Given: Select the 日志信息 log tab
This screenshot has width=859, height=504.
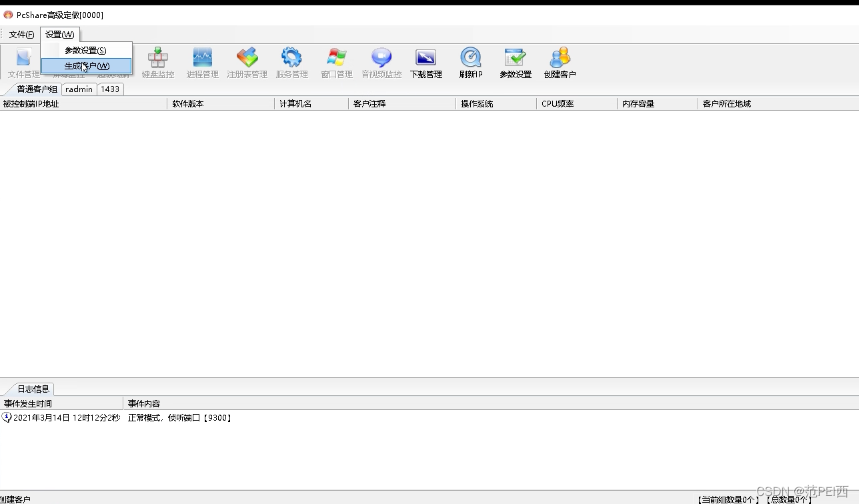Looking at the screenshot, I should click(33, 389).
